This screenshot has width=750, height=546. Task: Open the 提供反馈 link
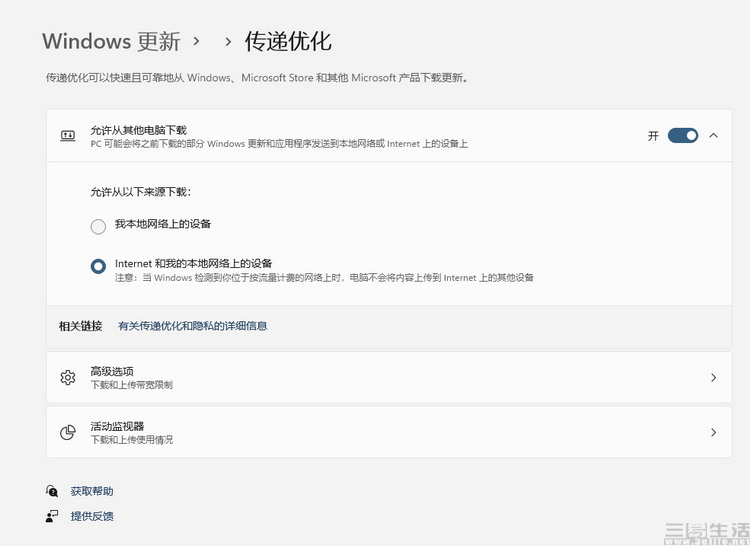pos(92,516)
